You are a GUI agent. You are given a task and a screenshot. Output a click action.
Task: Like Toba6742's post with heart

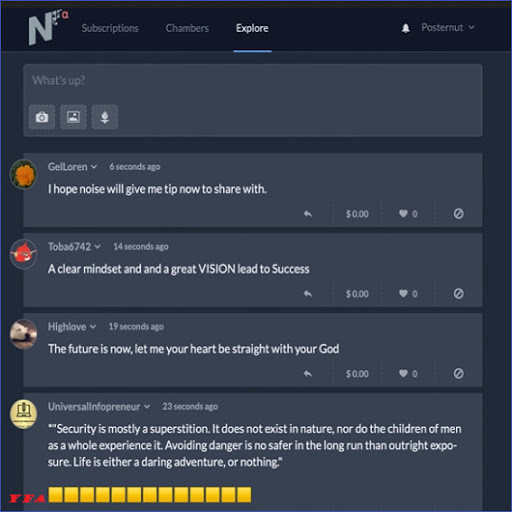coord(403,293)
